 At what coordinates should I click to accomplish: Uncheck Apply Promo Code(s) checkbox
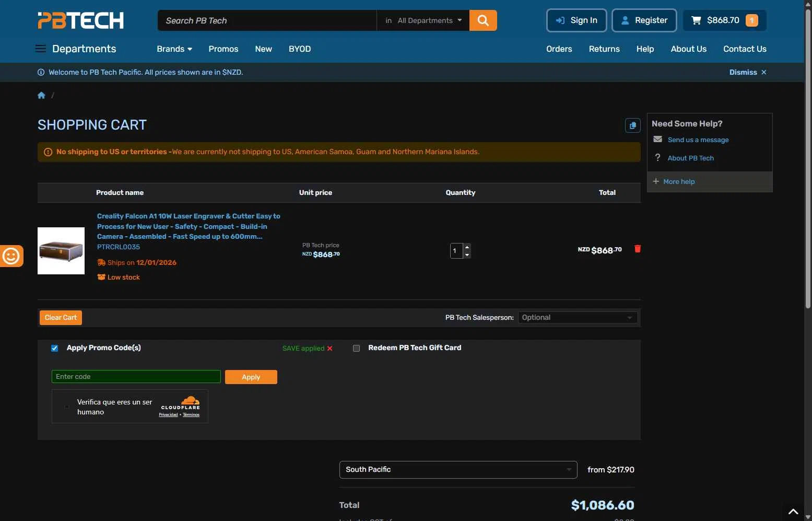54,348
